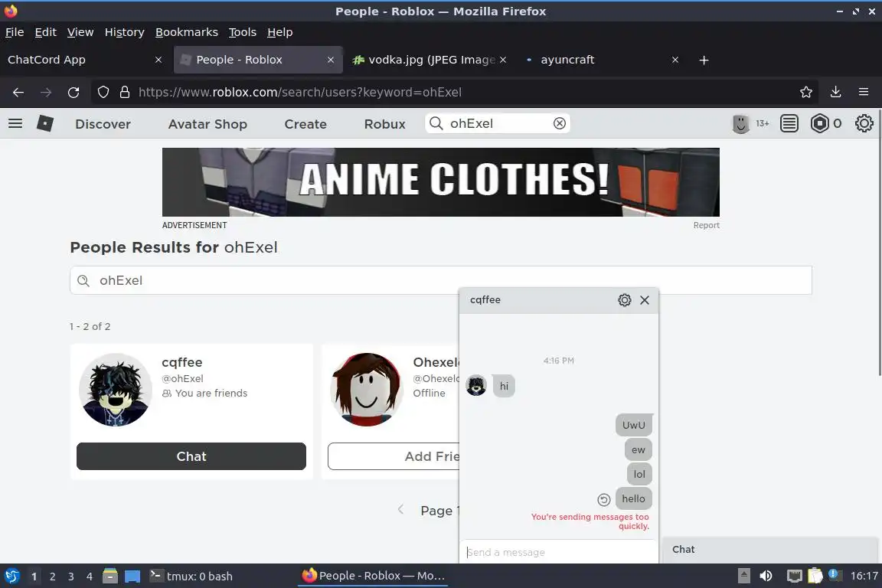This screenshot has width=882, height=588.
Task: Retry sending the failed hello message
Action: [x=603, y=499]
